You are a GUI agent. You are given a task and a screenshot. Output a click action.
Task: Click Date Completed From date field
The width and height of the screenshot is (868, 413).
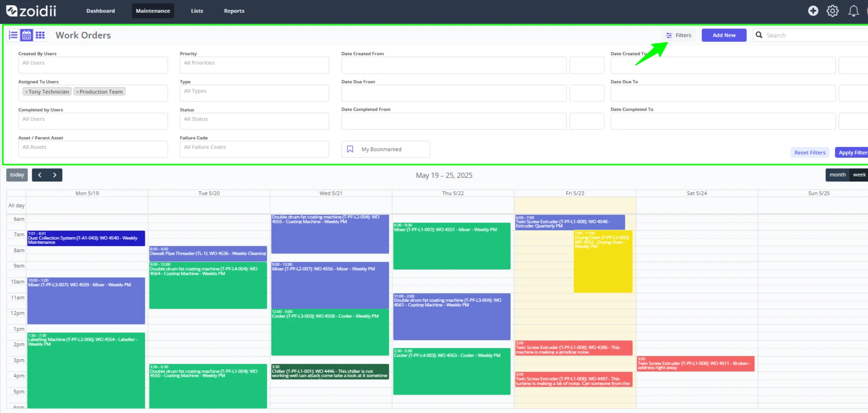pos(454,121)
